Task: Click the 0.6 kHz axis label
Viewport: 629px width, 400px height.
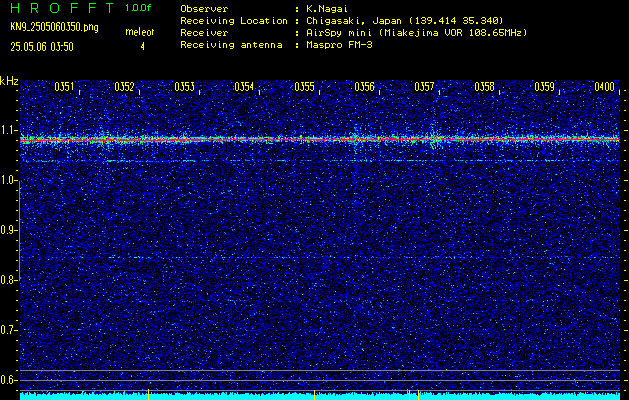Action: (8, 380)
